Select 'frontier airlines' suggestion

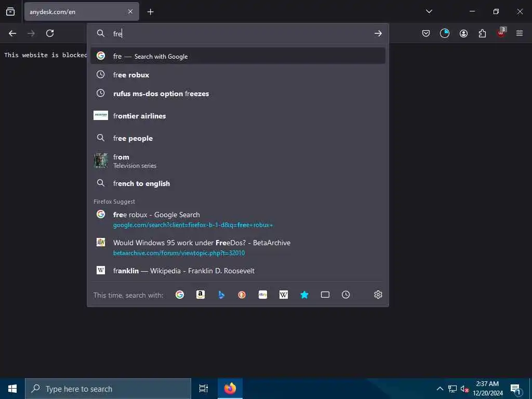coord(237,116)
